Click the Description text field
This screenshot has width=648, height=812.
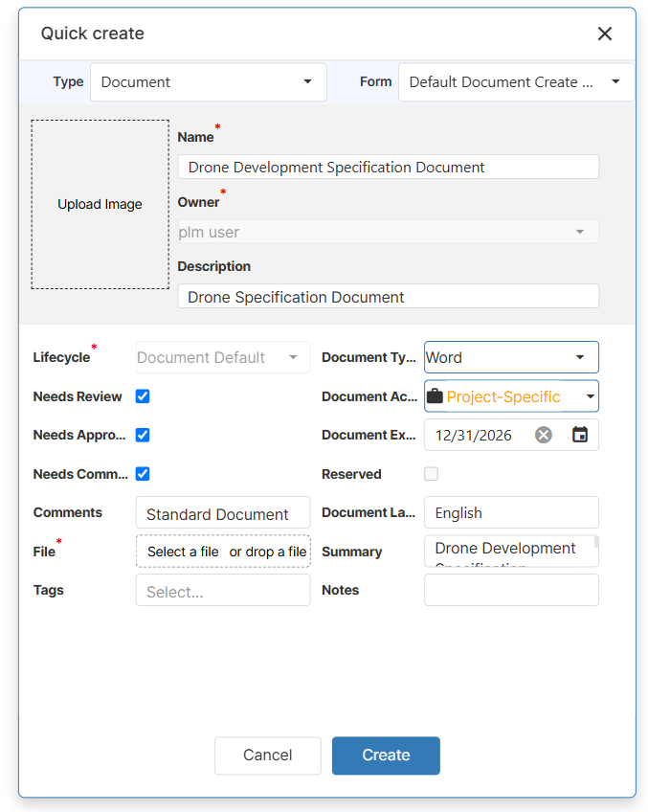pos(388,297)
